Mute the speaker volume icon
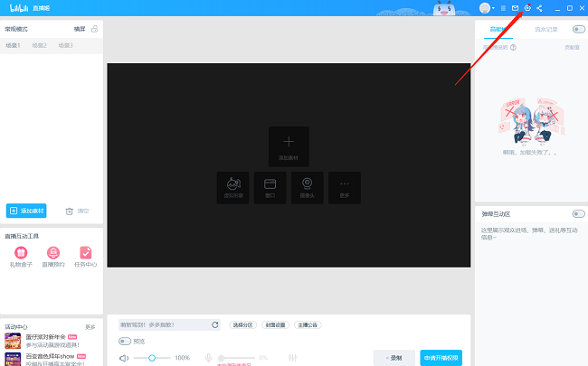Viewport: 588px width, 366px height. click(124, 358)
